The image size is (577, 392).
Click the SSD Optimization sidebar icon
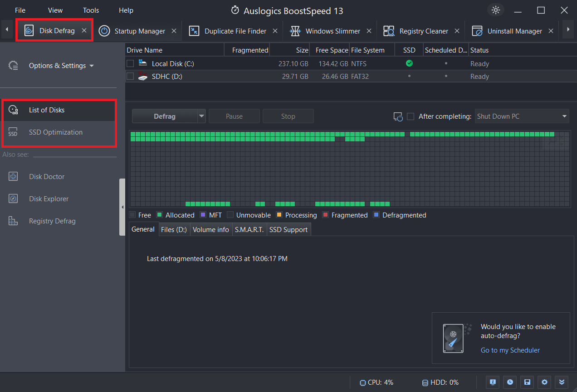coord(13,132)
